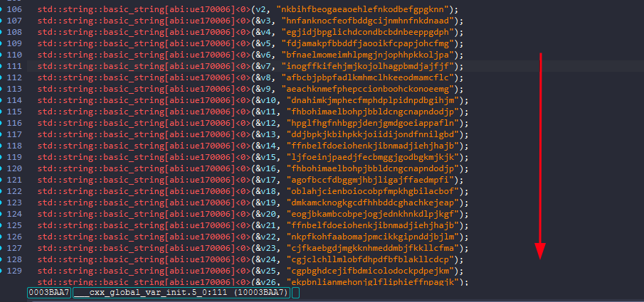
Task: Click the ___cxx_global_var_init.5_0:111 location field
Action: coord(181,293)
